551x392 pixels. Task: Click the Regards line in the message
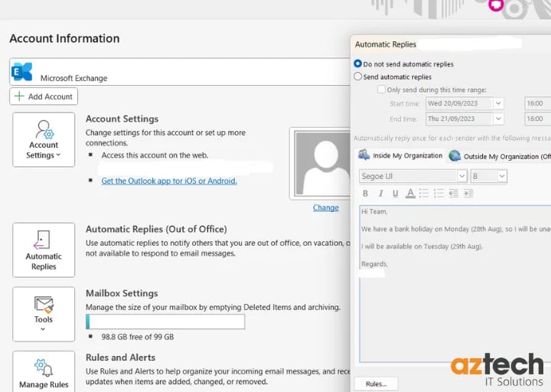(374, 264)
